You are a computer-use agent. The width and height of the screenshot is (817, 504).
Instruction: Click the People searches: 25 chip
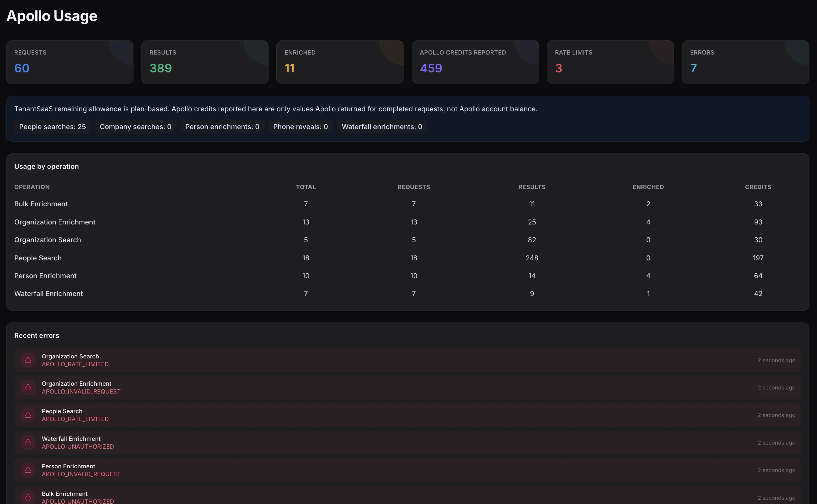coord(52,127)
